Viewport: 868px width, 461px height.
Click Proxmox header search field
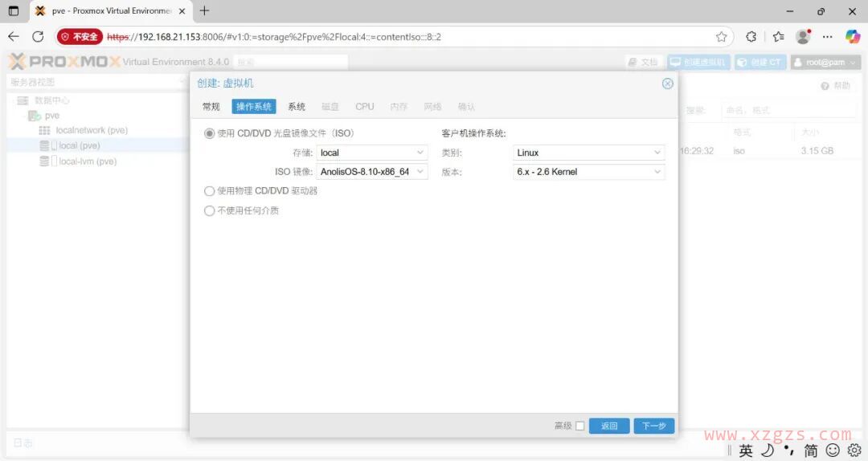[291, 62]
